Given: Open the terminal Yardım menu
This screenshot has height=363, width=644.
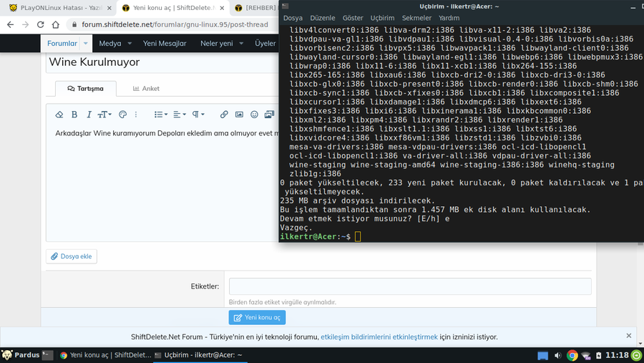Looking at the screenshot, I should click(x=449, y=18).
